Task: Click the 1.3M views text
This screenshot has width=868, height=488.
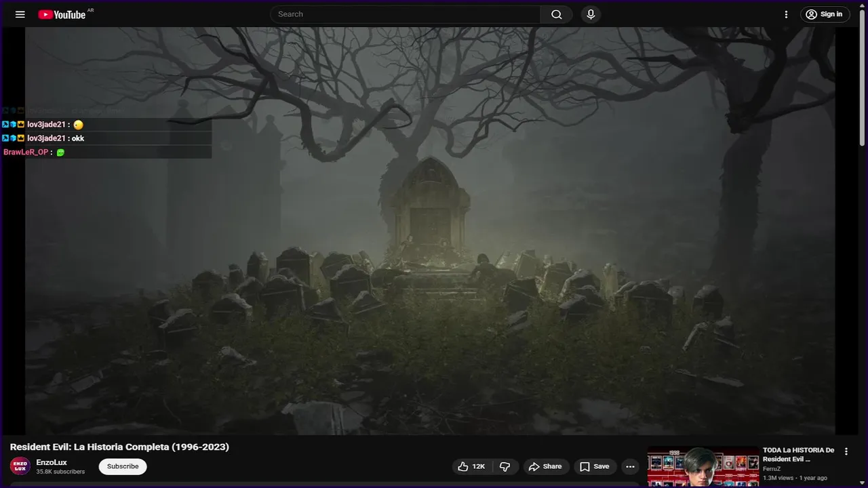Action: pyautogui.click(x=778, y=478)
